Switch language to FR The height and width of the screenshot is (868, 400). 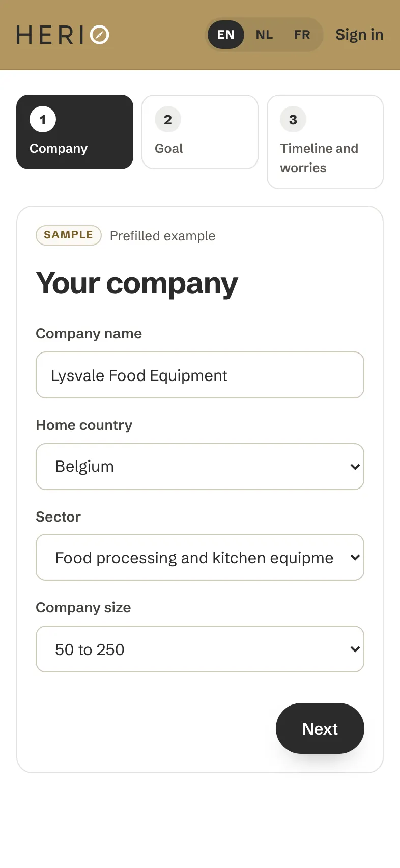pos(302,35)
